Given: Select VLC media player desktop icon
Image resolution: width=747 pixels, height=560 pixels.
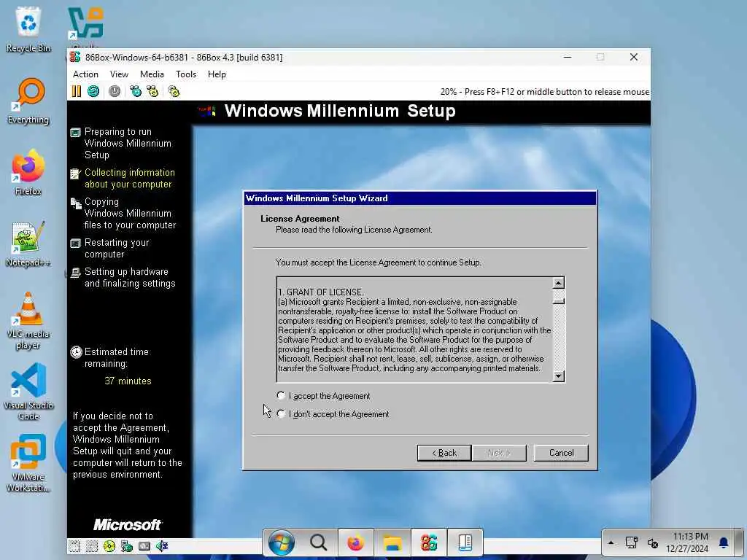Looking at the screenshot, I should point(28,321).
